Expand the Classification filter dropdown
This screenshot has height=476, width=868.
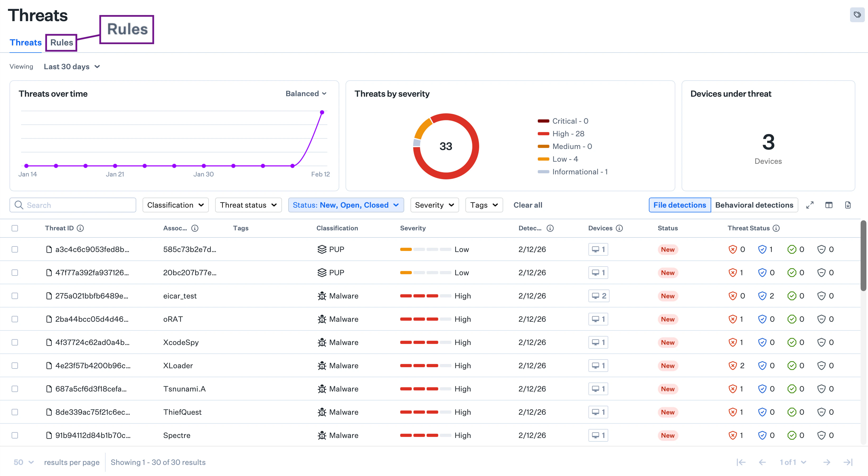[x=175, y=205]
